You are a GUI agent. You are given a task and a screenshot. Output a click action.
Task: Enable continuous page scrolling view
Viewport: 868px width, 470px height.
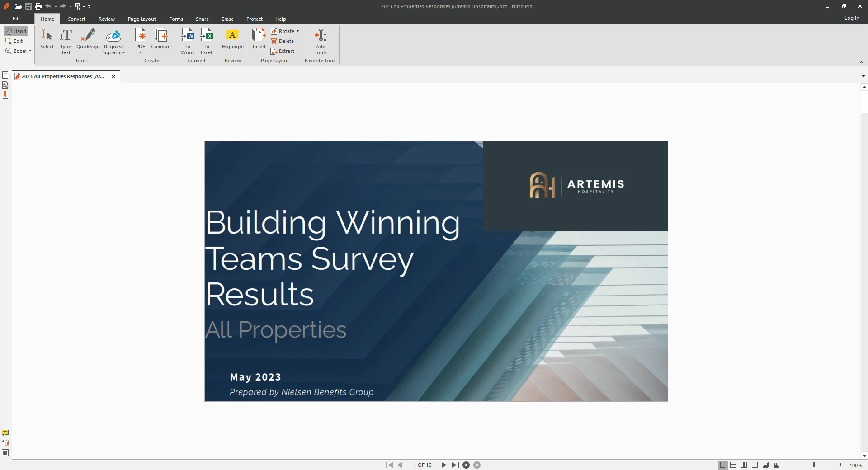tap(733, 465)
